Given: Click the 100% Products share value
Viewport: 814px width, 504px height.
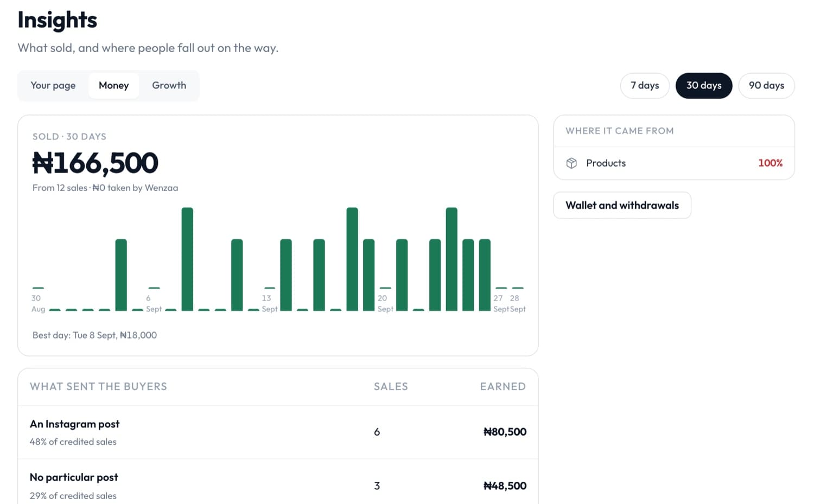Looking at the screenshot, I should [x=770, y=163].
